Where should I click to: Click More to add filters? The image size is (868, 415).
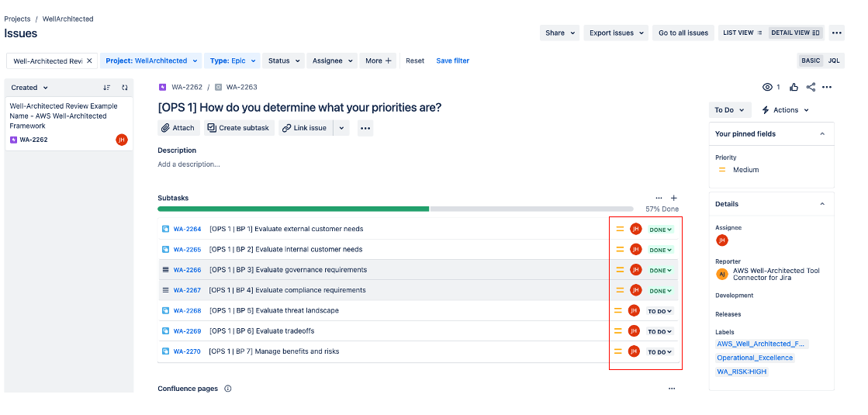coord(378,61)
